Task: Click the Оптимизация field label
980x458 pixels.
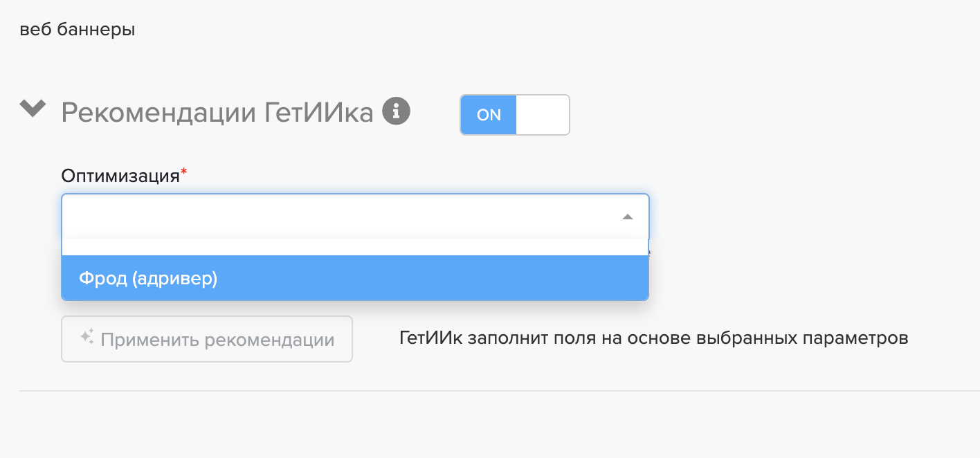Action: (x=120, y=176)
